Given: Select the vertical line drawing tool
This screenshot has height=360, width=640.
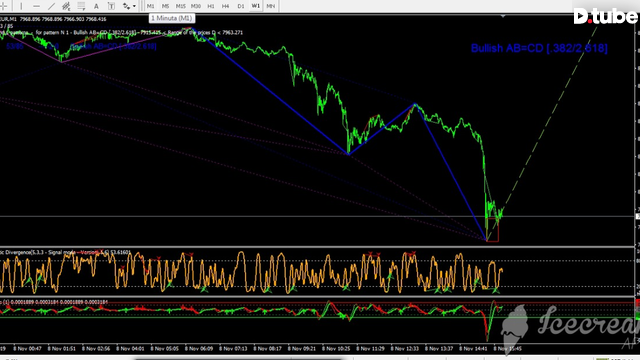Looking at the screenshot, I should click(x=21, y=6).
